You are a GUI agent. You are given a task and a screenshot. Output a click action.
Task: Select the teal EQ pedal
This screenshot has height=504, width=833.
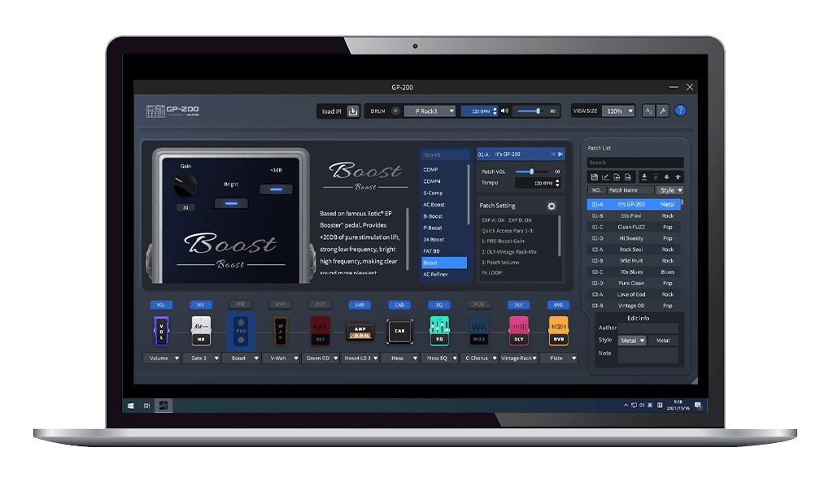click(439, 331)
